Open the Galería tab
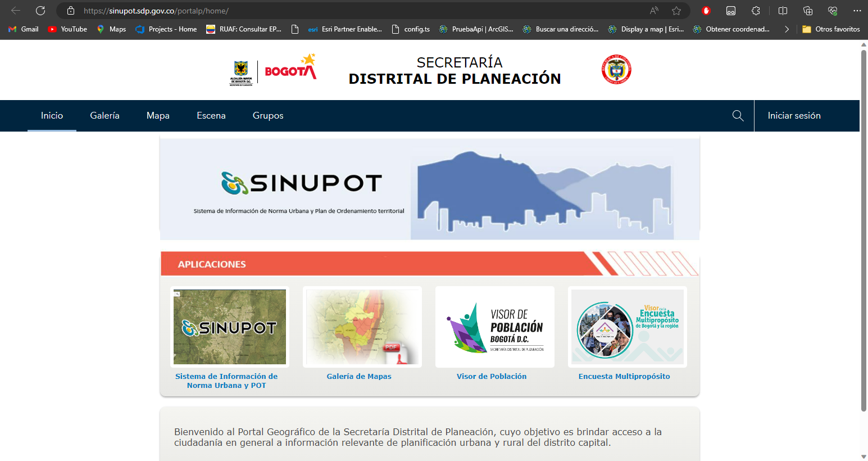 [104, 116]
